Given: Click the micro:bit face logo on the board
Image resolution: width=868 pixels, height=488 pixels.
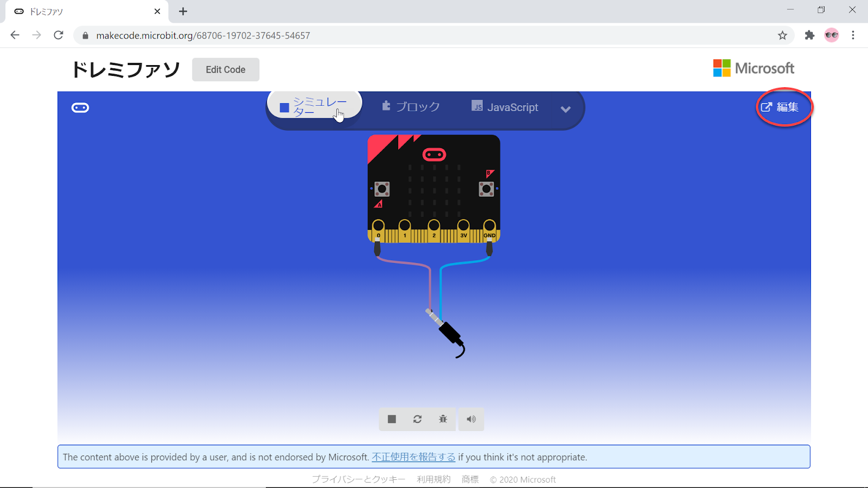Looking at the screenshot, I should [434, 155].
